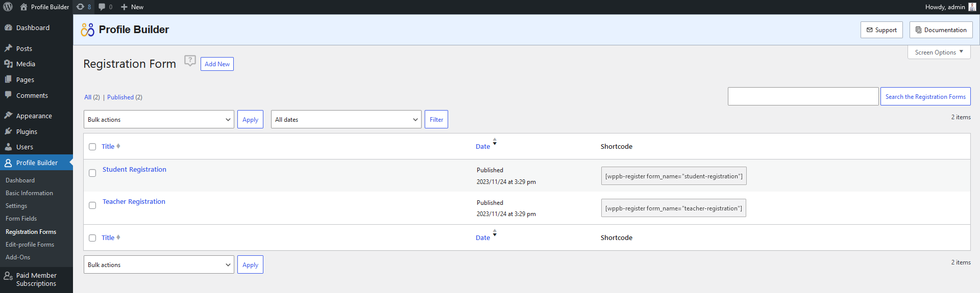
Task: Click the plus New icon in admin bar
Action: (124, 7)
